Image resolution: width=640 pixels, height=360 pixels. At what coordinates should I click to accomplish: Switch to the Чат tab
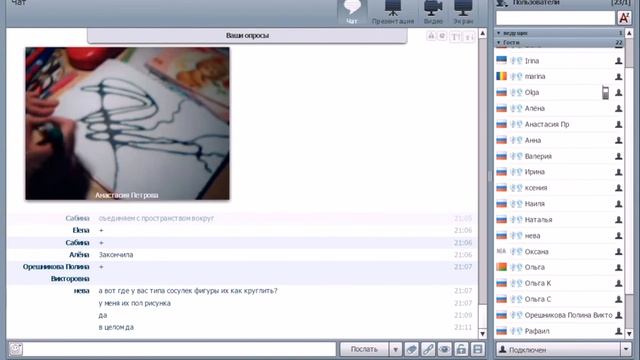[x=352, y=12]
